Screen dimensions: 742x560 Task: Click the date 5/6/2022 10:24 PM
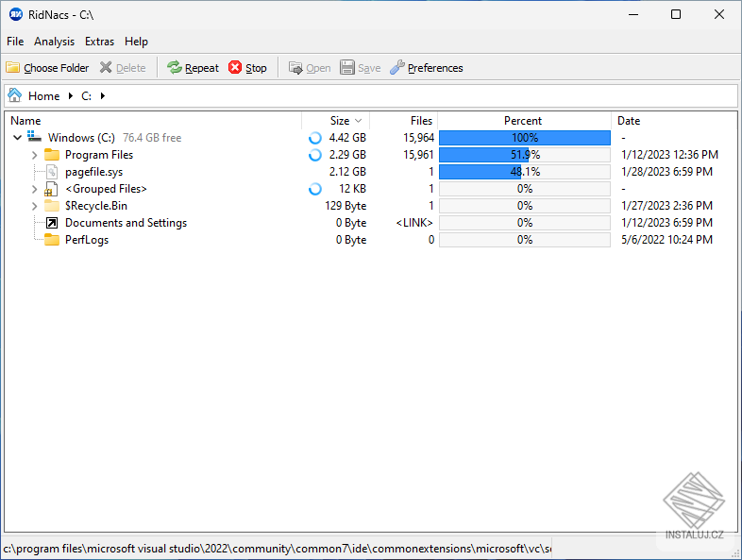[x=666, y=240]
